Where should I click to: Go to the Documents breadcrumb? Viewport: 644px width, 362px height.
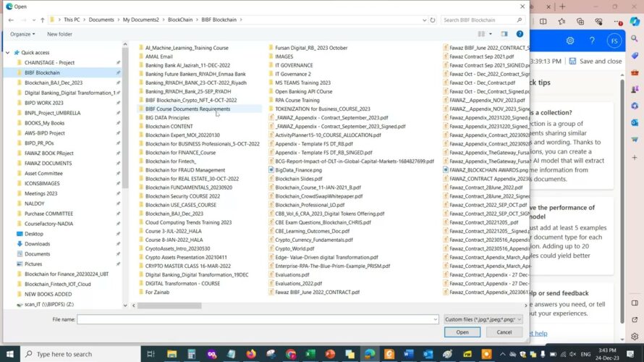point(101,20)
